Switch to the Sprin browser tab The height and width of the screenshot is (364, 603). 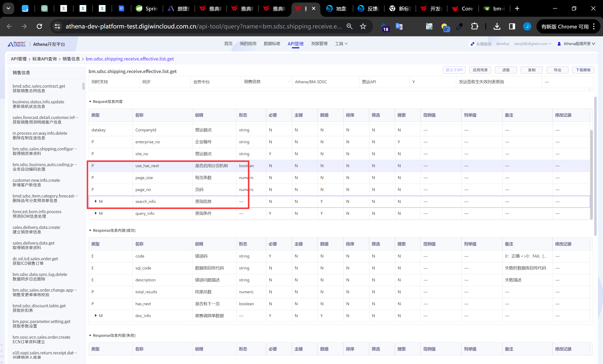click(x=147, y=9)
